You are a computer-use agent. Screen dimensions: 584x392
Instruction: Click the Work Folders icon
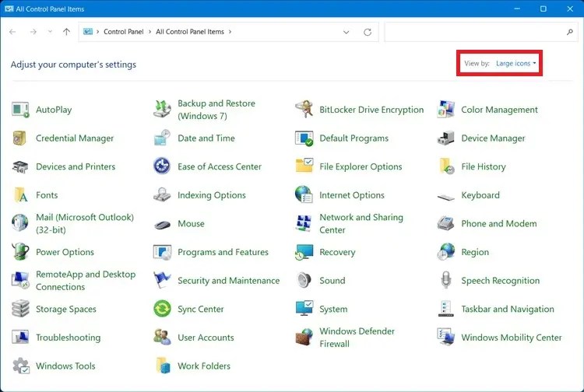[x=163, y=366]
